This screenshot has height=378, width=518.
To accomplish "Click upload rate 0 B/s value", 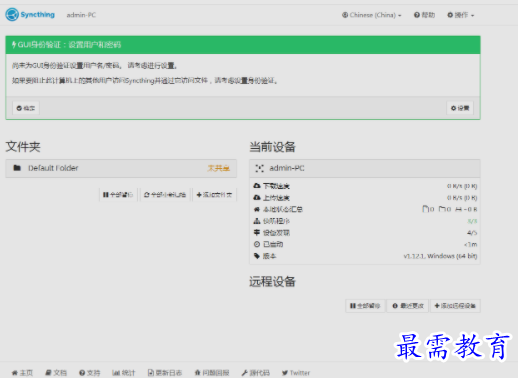I will coord(462,198).
